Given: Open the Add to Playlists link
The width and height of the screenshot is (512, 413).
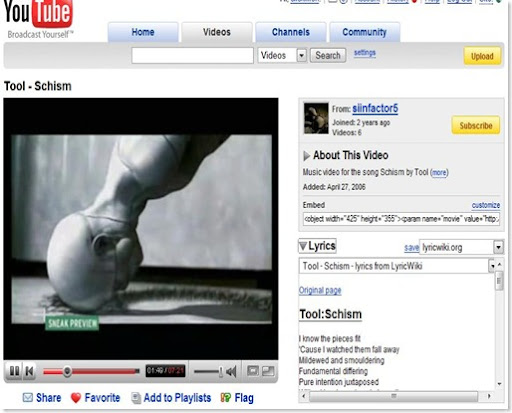Looking at the screenshot, I should tap(177, 398).
